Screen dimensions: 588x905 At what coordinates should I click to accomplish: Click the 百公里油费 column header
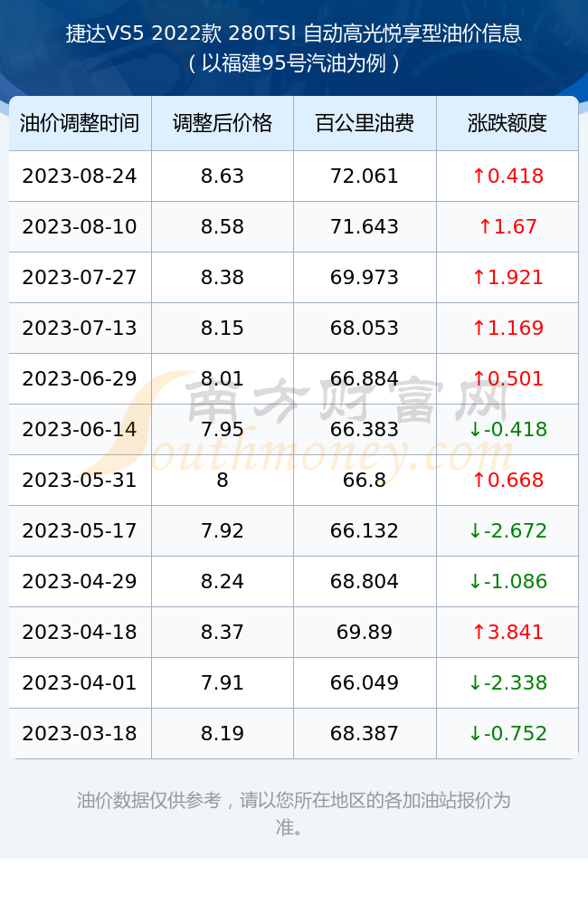(x=365, y=123)
